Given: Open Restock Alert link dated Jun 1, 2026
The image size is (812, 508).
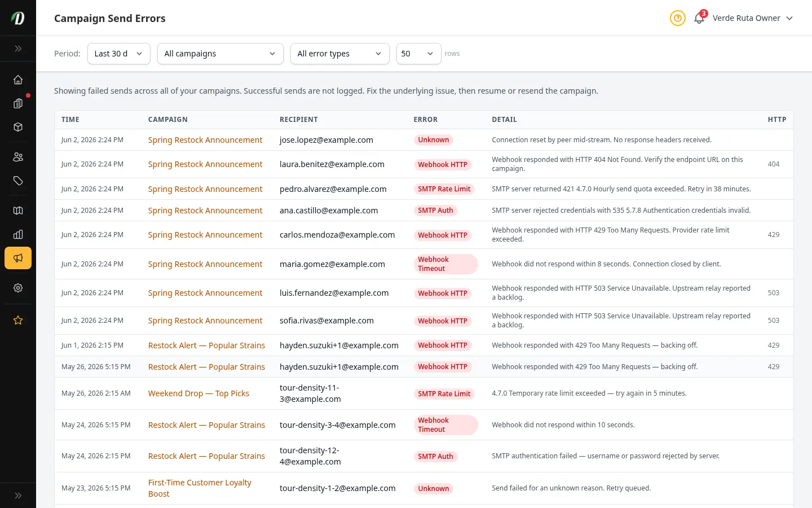Looking at the screenshot, I should coord(206,345).
